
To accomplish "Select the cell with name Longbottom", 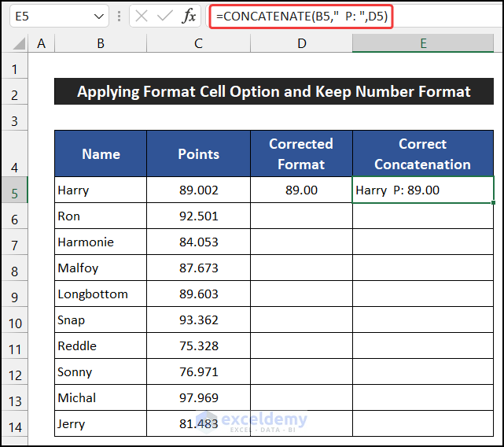I will click(101, 294).
